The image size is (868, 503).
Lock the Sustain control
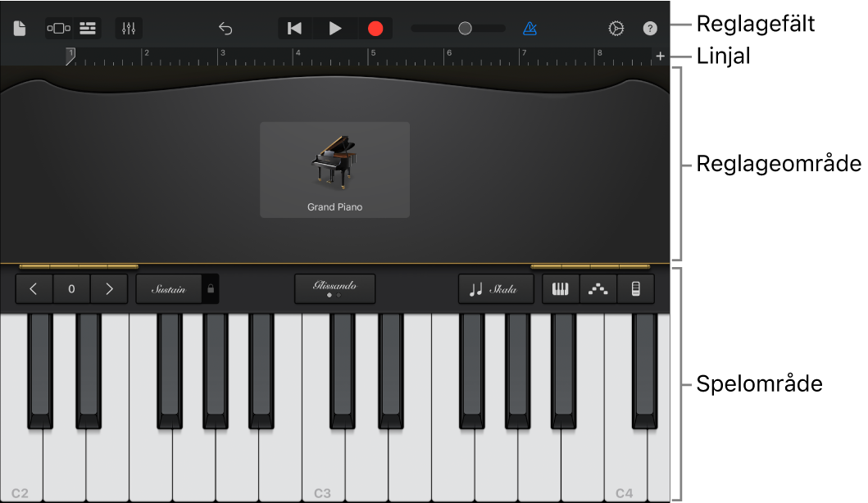[209, 288]
